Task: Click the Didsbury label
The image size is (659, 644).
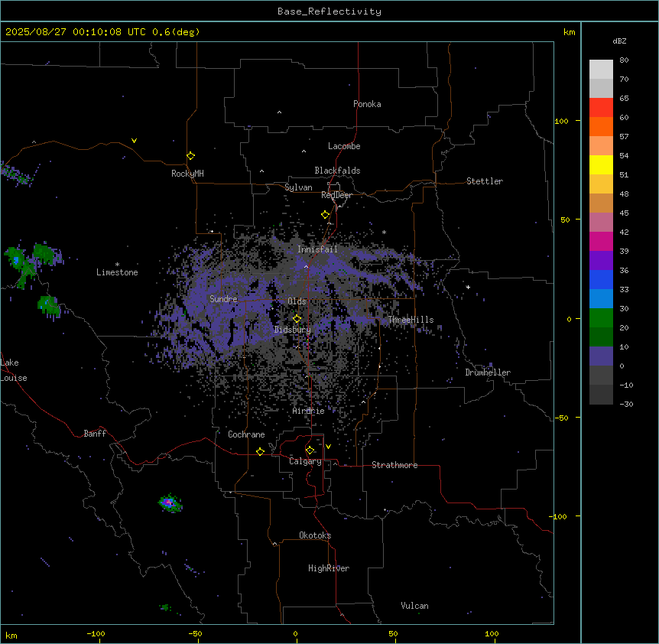Action: [x=293, y=330]
